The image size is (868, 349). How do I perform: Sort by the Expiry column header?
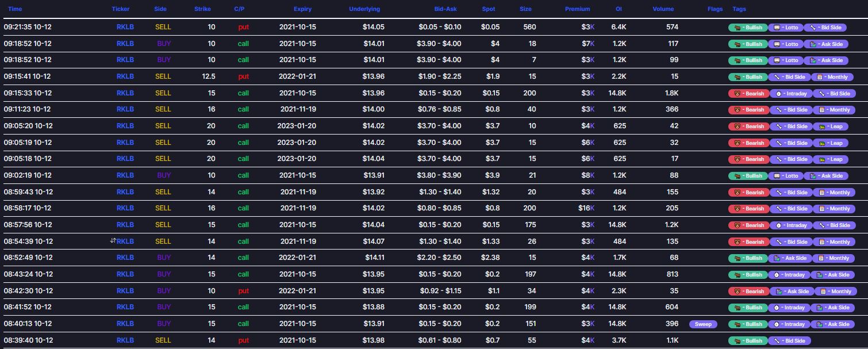pyautogui.click(x=303, y=9)
